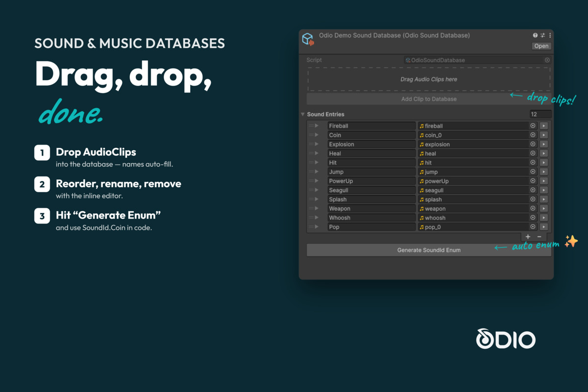588x392 pixels.
Task: Open object picker for jump clip
Action: (533, 172)
